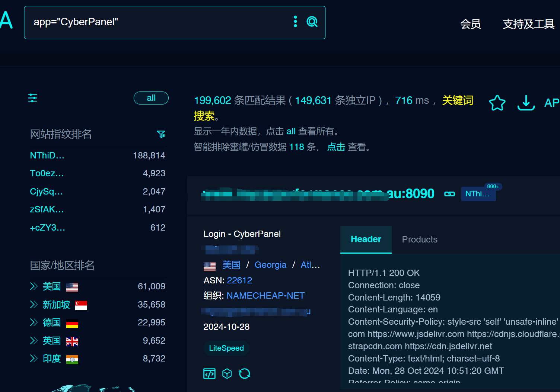
Task: Filter by 新加坡 in country ranking
Action: (x=56, y=305)
